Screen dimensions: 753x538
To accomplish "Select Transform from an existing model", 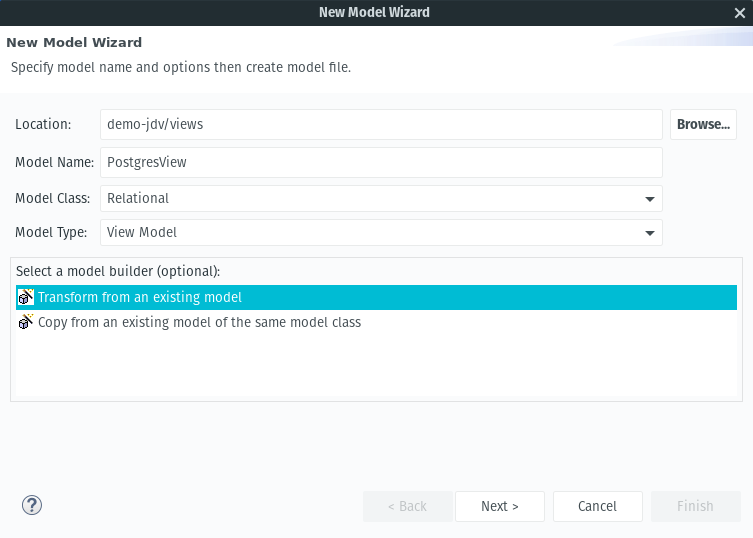I will (376, 297).
